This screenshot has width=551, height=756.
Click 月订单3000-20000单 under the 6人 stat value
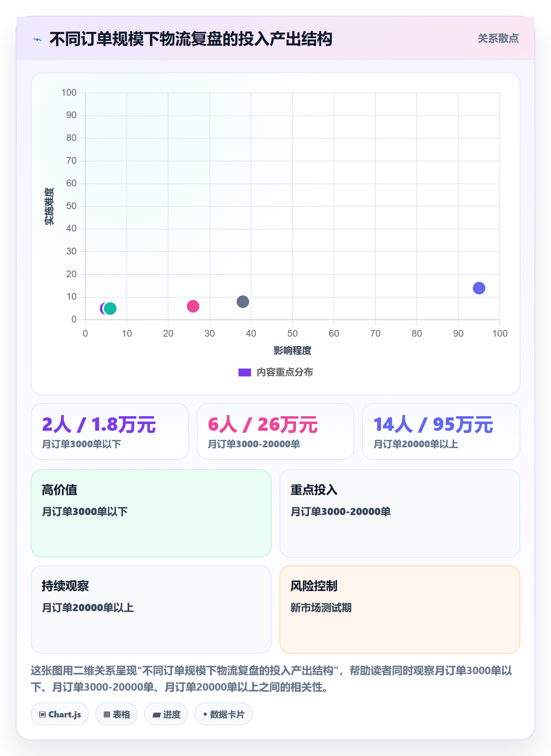coord(254,444)
